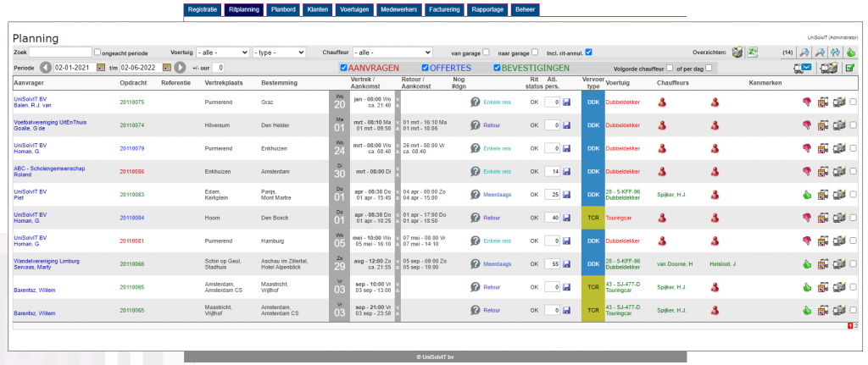Image resolution: width=868 pixels, height=365 pixels.
Task: Switch to the Planbord tab
Action: (x=282, y=10)
